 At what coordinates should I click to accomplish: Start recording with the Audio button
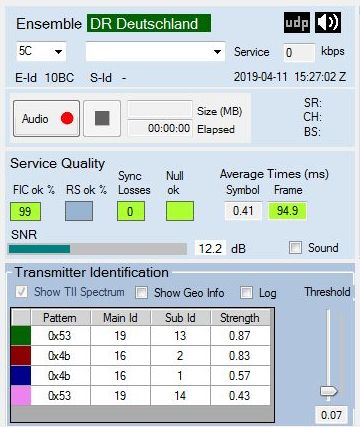[x=46, y=118]
